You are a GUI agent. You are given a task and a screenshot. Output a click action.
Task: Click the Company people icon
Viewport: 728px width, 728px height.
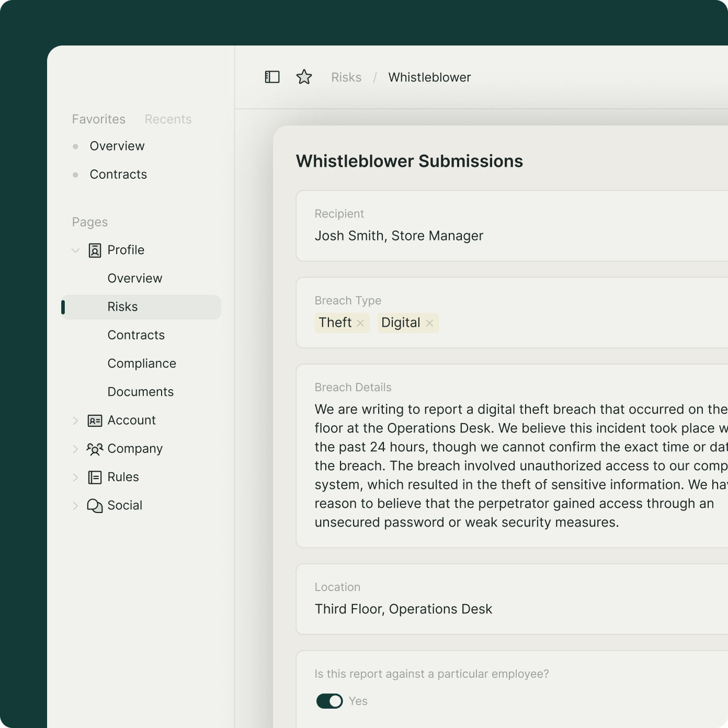tap(95, 449)
